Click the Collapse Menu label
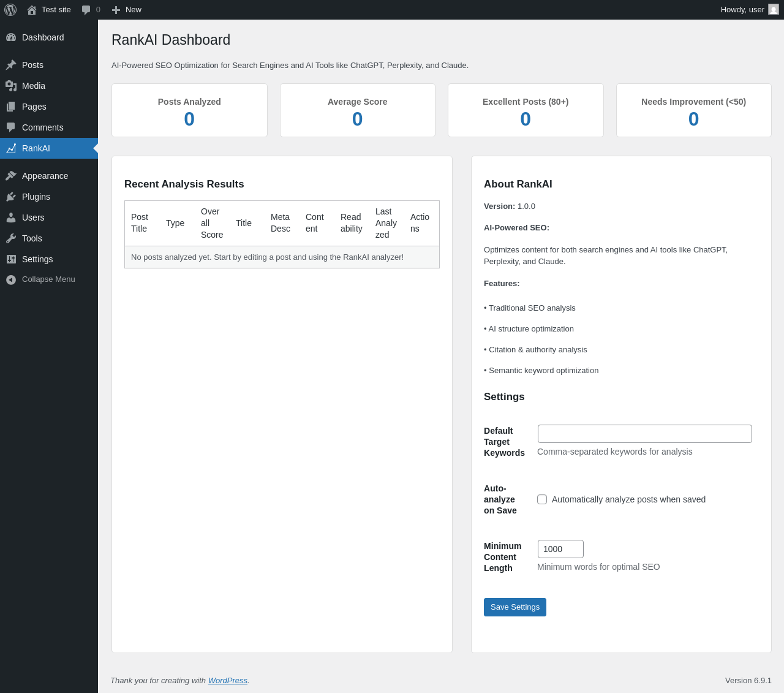Screen dimensions: 784x693 48,279
